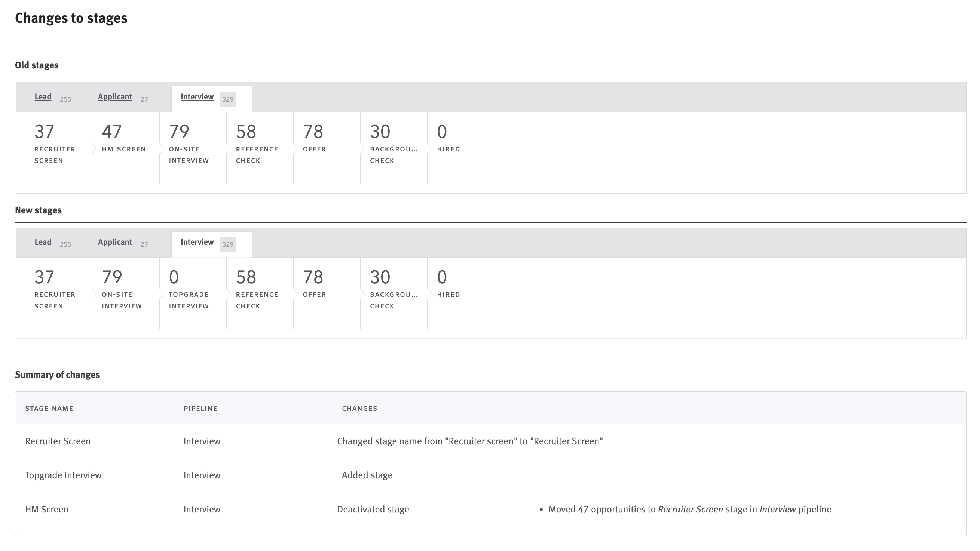Open the Lead tab in Old stages
This screenshot has height=551, width=980.
(43, 97)
